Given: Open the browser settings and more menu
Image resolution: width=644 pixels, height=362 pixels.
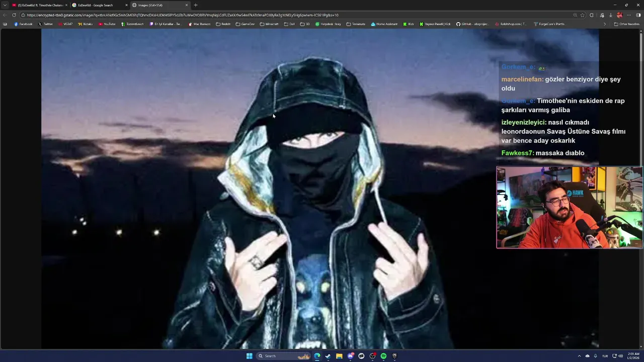Looking at the screenshot, I should tap(629, 15).
